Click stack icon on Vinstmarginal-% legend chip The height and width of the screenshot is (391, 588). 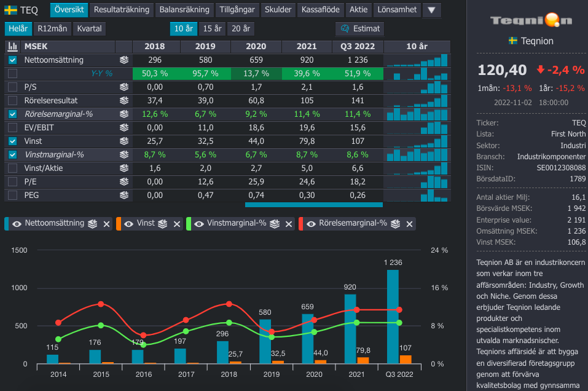[275, 224]
